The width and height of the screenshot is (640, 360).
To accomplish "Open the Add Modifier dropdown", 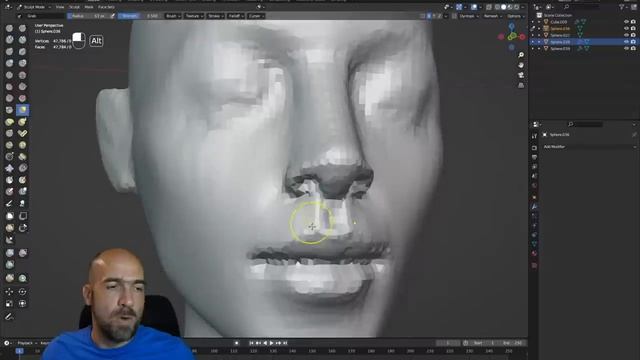I will pyautogui.click(x=589, y=147).
